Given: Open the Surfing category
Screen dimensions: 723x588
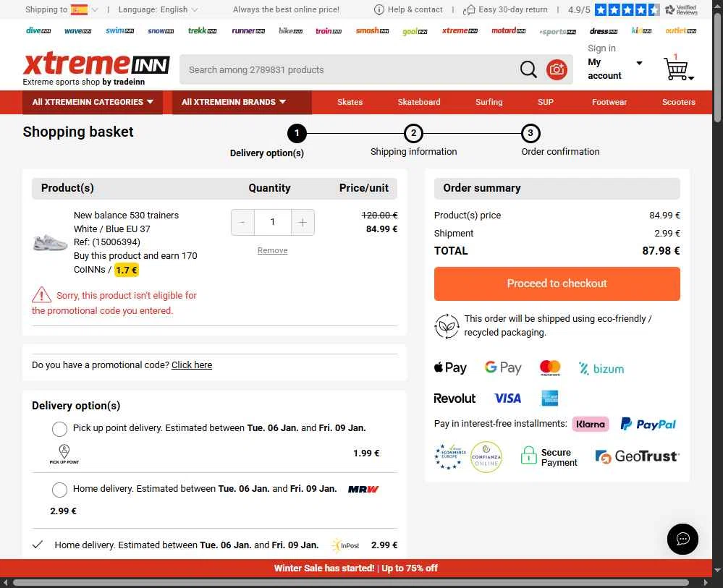Looking at the screenshot, I should click(x=489, y=102).
